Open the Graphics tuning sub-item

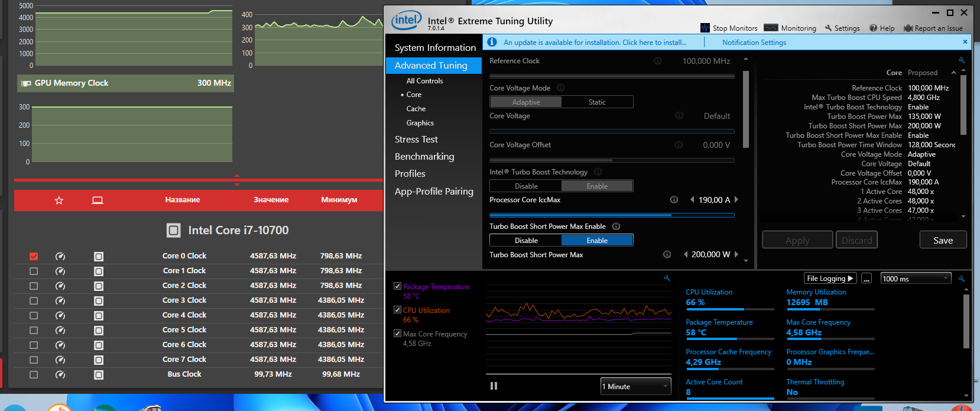coord(420,123)
